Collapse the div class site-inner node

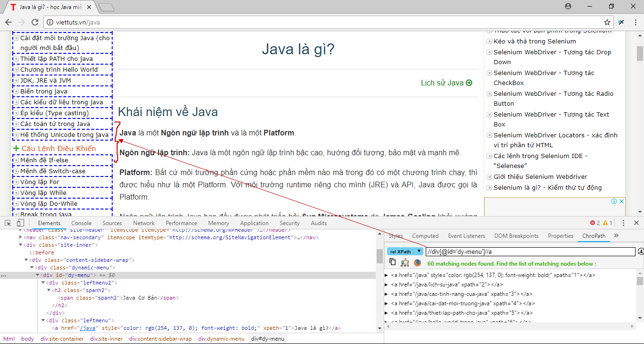tap(20, 245)
